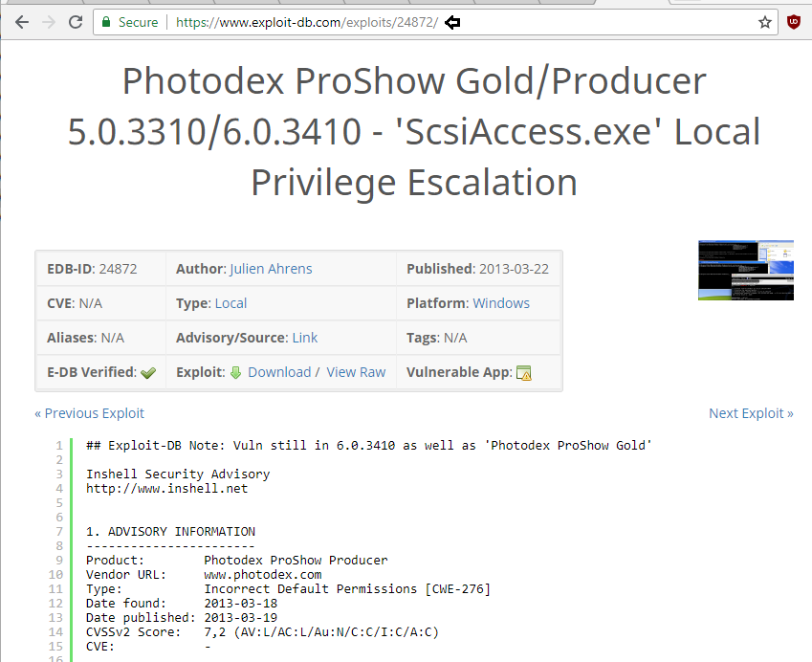Click the Published 2013-03-22 cell
812x662 pixels.
(x=477, y=269)
